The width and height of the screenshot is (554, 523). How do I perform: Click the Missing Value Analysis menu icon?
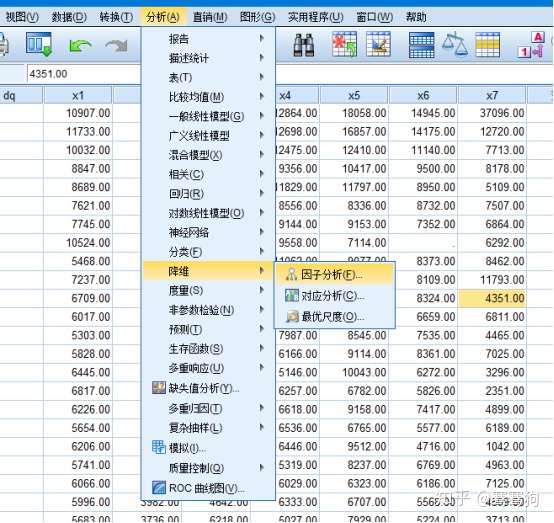pos(159,388)
